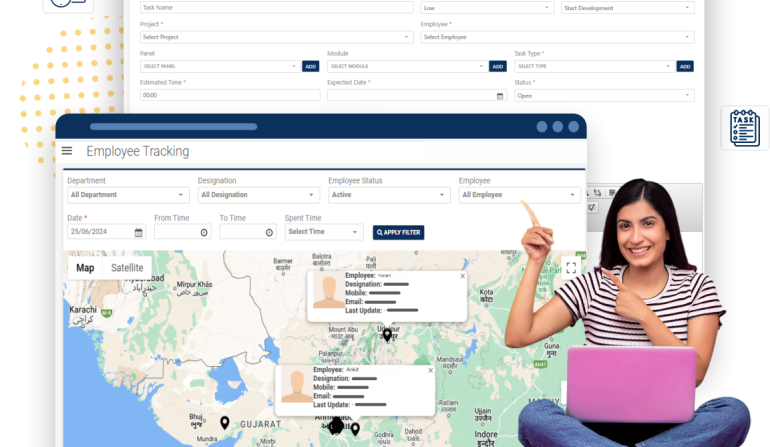Image resolution: width=770 pixels, height=447 pixels.
Task: Click the Date field showing 25/06/2024
Action: pos(106,232)
